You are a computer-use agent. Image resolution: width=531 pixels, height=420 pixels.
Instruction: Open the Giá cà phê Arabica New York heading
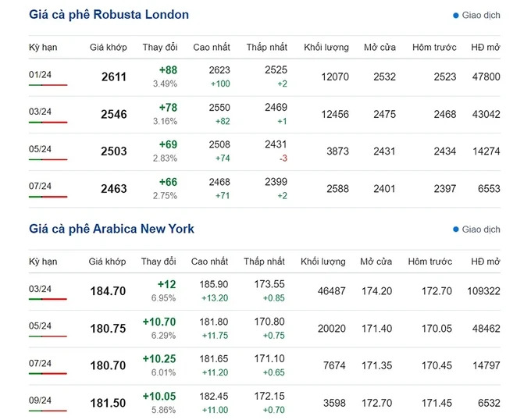(112, 229)
